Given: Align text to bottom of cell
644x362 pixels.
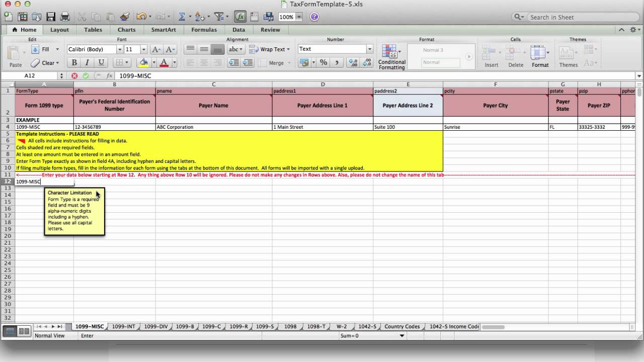Looking at the screenshot, I should (217, 49).
